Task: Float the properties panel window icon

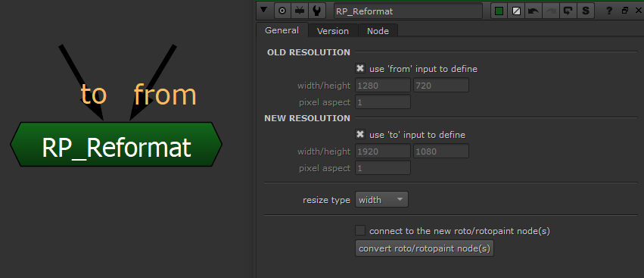Action: pos(625,11)
